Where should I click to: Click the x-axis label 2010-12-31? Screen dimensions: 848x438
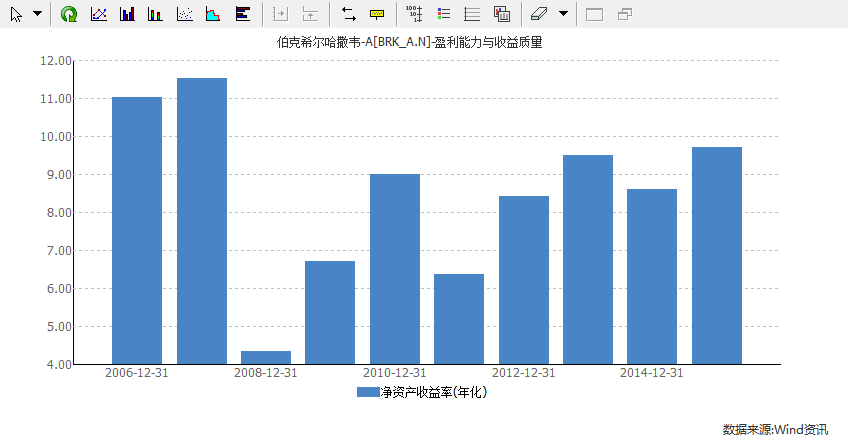click(395, 373)
